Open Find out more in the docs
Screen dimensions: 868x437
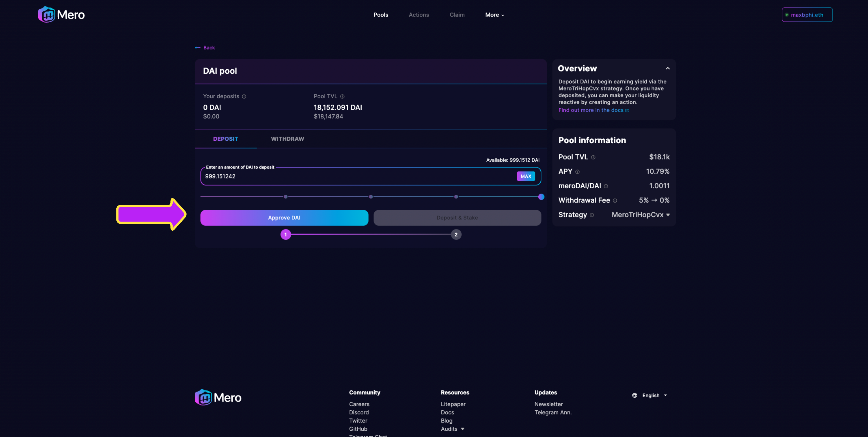(593, 110)
